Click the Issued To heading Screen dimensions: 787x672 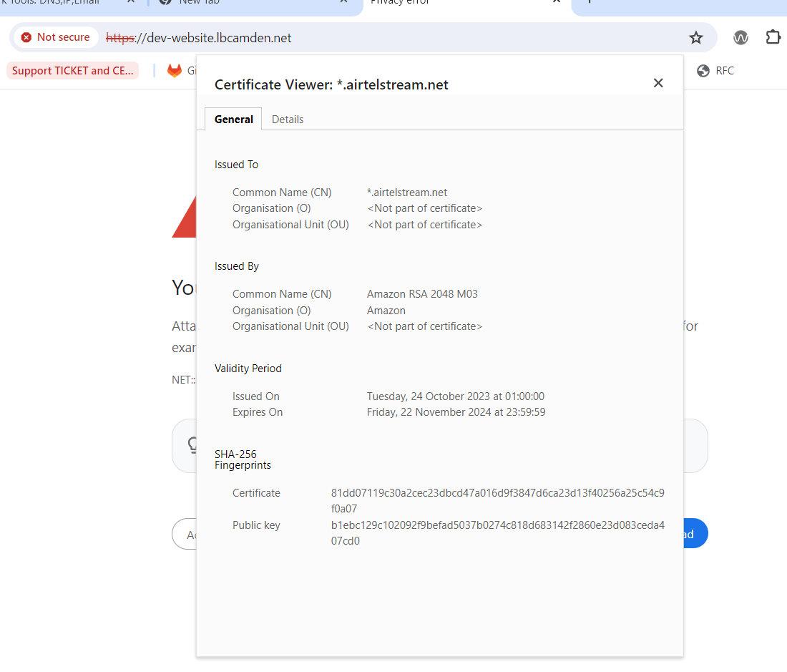coord(236,165)
